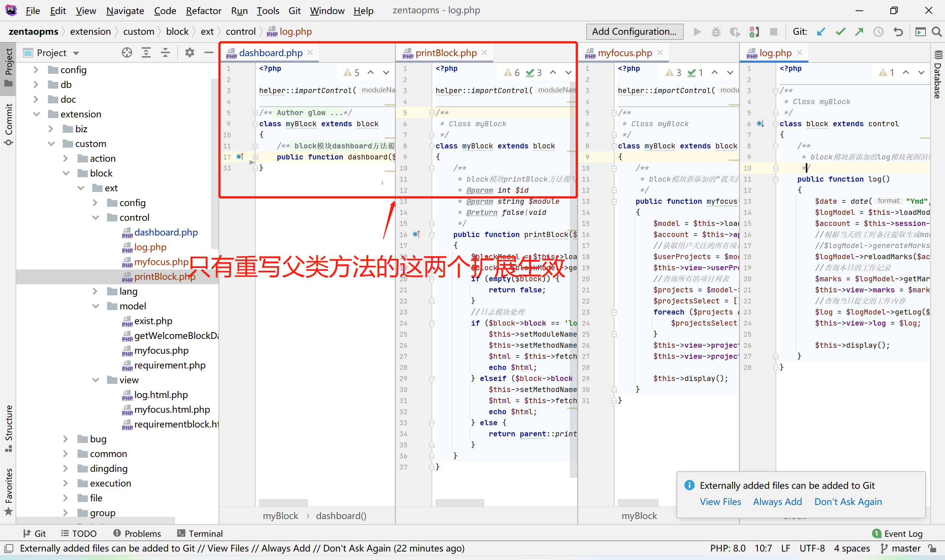
Task: Click Always Add link in notification
Action: point(777,502)
